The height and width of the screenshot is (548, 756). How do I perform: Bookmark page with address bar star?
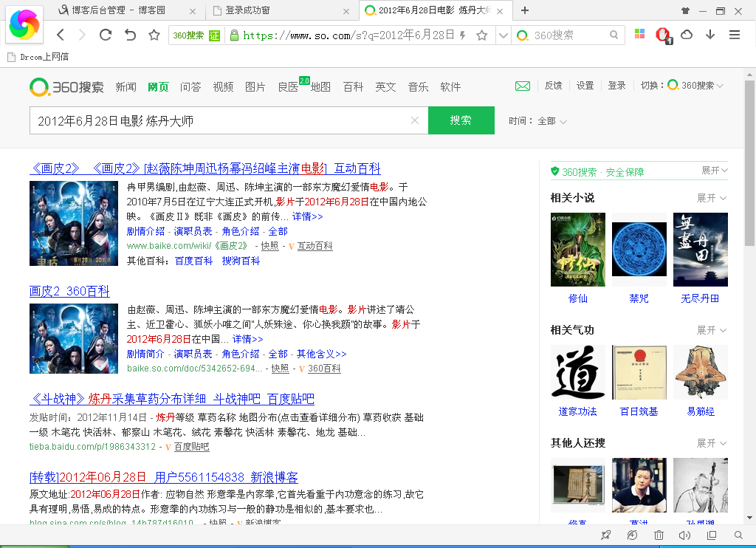tap(481, 35)
